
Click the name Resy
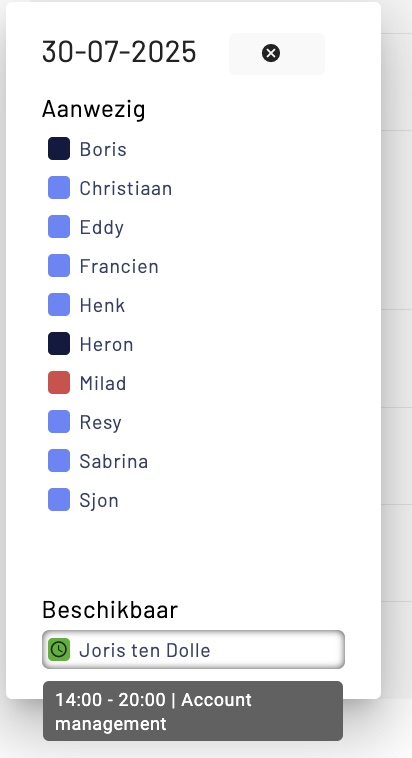[x=101, y=423]
